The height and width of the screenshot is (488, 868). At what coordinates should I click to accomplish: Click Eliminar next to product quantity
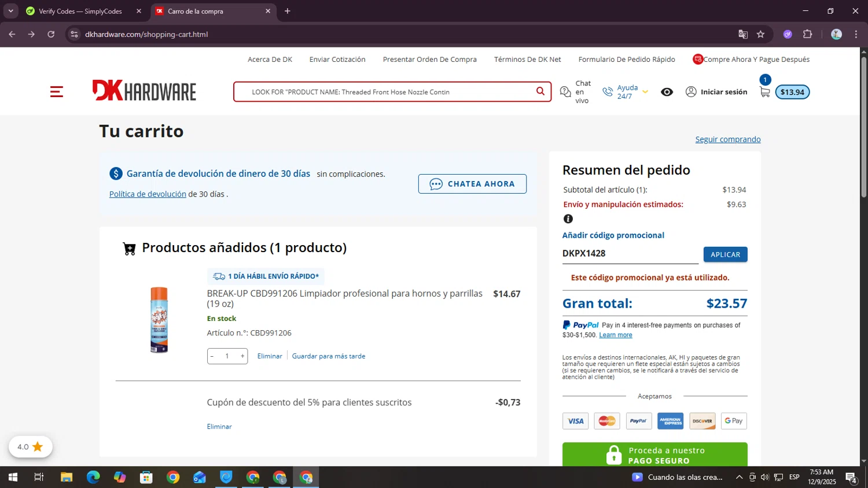(x=270, y=356)
